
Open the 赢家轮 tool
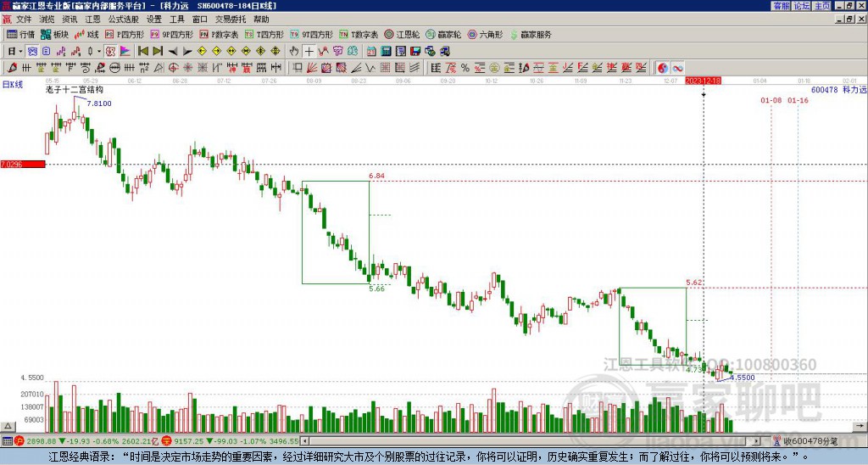pos(443,34)
